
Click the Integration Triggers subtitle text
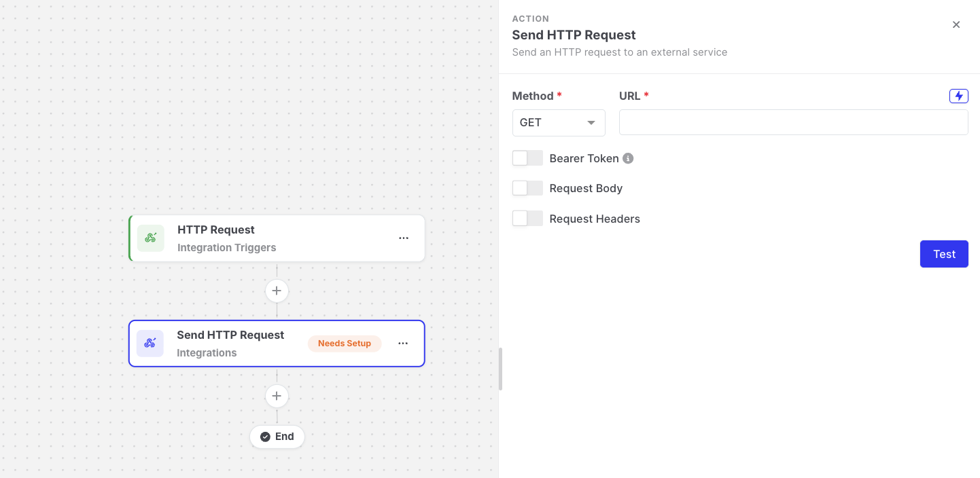tap(227, 248)
